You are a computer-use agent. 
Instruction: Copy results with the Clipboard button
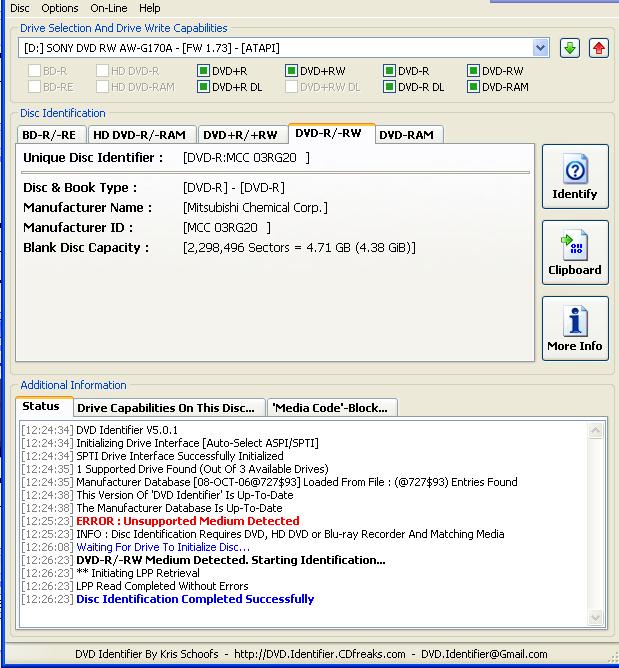point(575,253)
